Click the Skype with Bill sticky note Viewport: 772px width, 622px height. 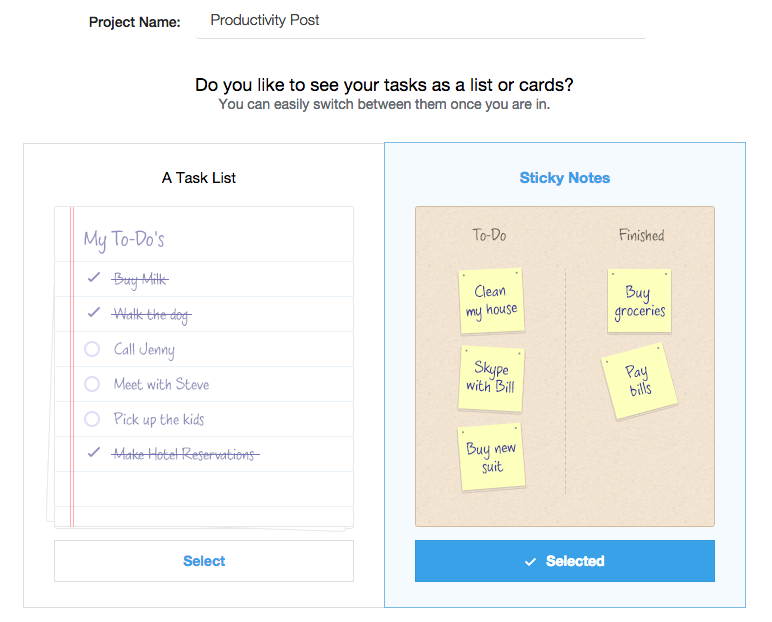[x=491, y=378]
